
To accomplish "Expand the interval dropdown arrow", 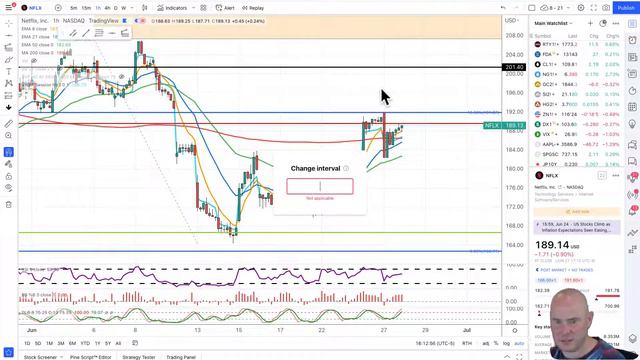I will click(132, 8).
